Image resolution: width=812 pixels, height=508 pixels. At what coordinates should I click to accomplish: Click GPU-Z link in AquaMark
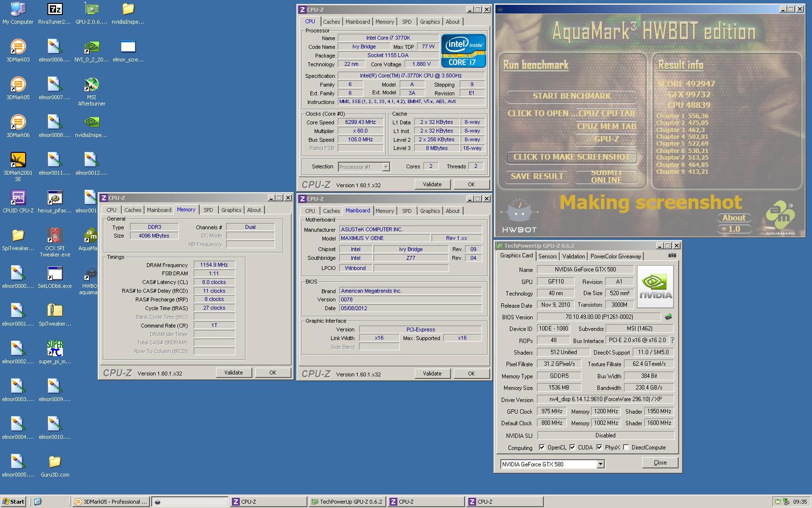tap(606, 139)
